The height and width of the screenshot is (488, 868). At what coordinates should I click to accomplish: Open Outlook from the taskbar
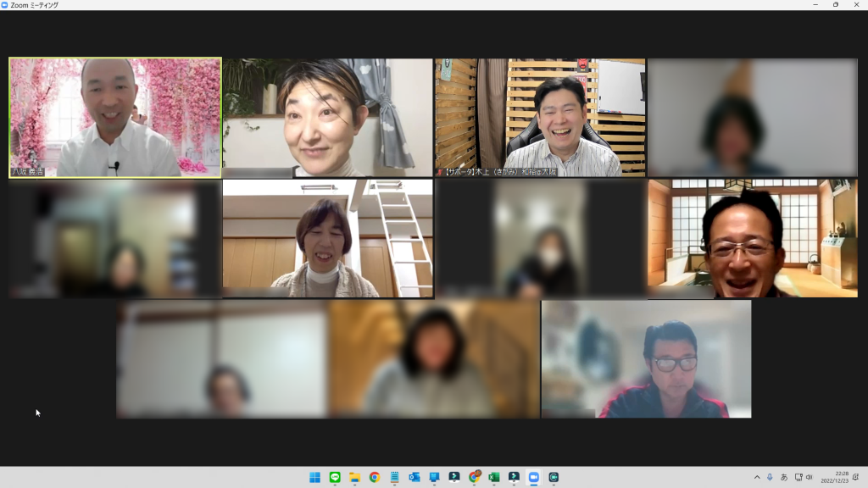tap(415, 477)
